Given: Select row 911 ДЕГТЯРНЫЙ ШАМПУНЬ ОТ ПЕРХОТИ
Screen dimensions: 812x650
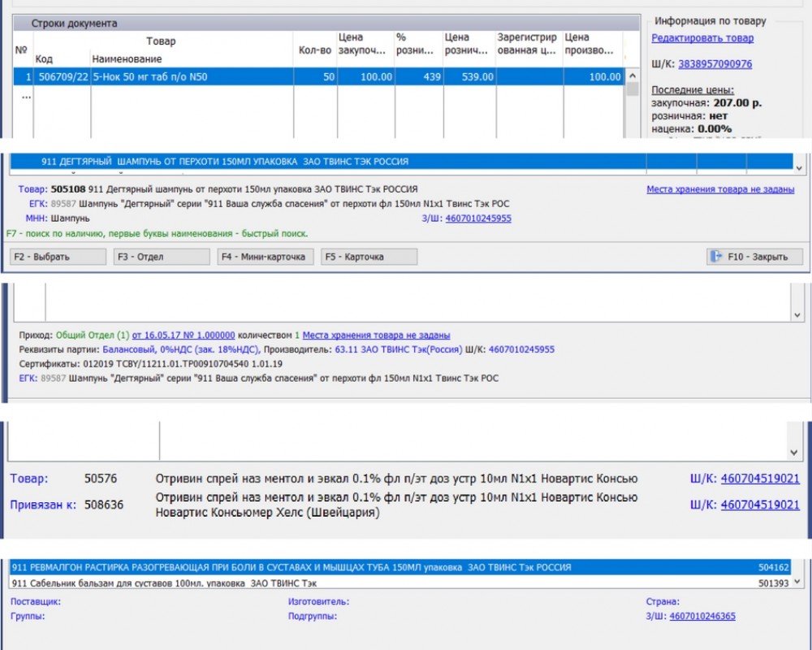Looking at the screenshot, I should click(x=401, y=161).
